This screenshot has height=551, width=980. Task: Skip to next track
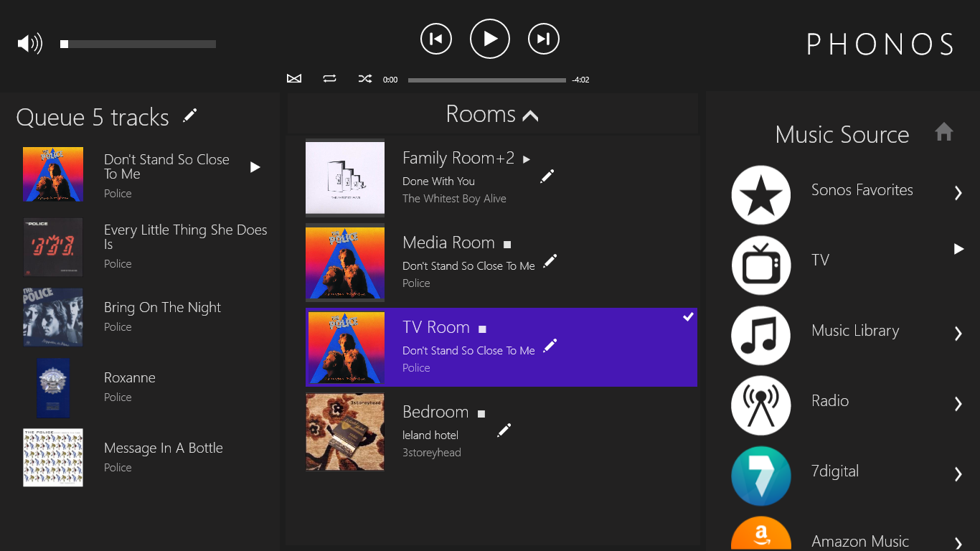coord(544,39)
